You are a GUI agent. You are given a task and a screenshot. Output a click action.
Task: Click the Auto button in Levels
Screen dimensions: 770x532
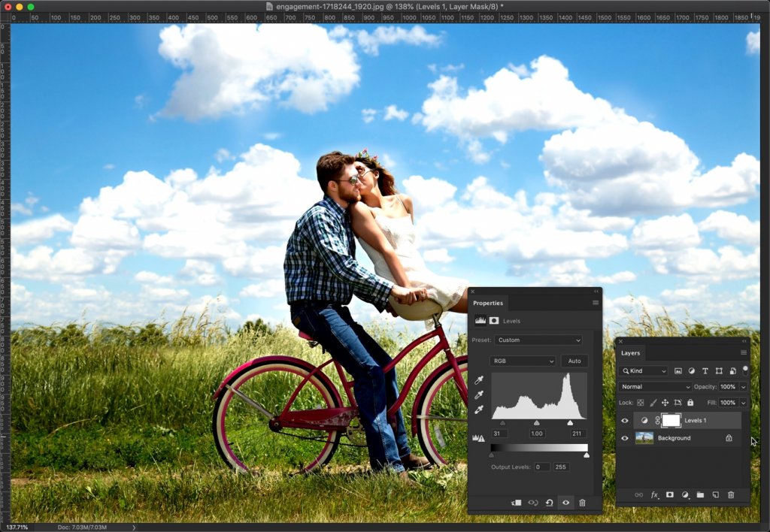click(574, 361)
